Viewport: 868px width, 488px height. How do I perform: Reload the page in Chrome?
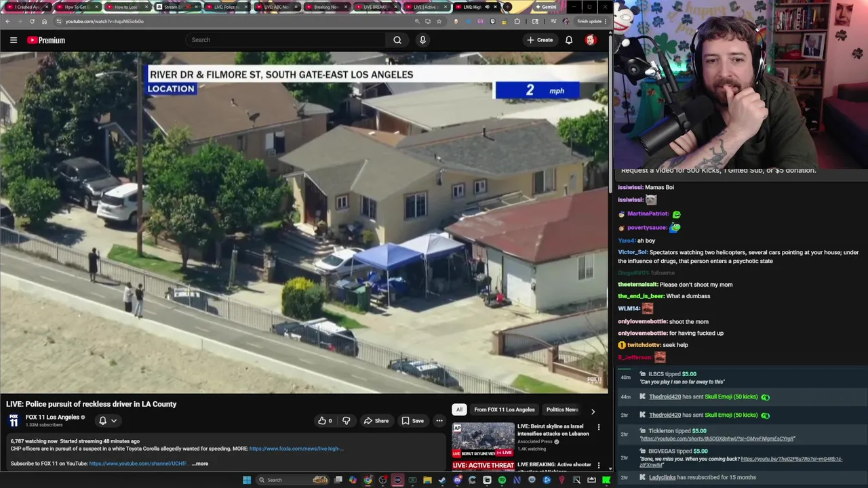(x=32, y=21)
